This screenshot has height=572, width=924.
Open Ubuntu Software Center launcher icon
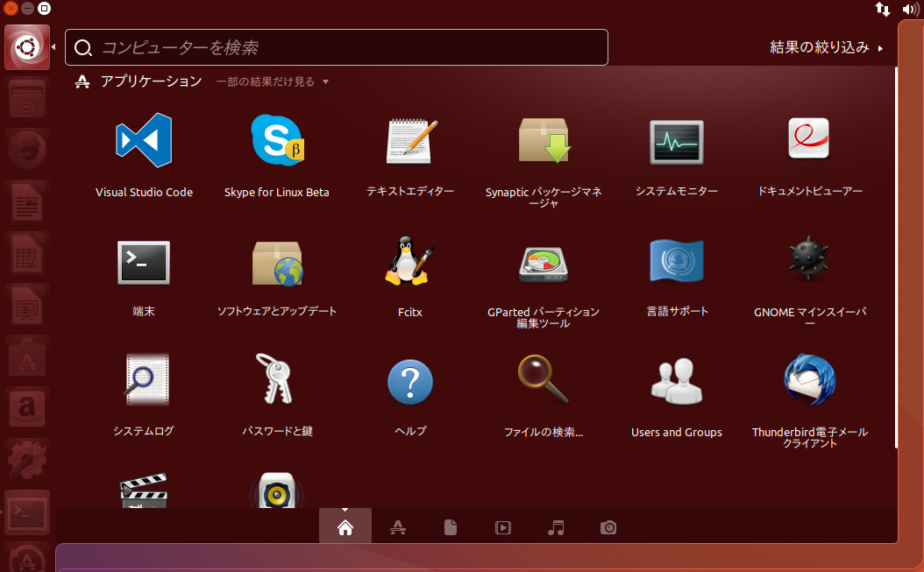coord(27,356)
